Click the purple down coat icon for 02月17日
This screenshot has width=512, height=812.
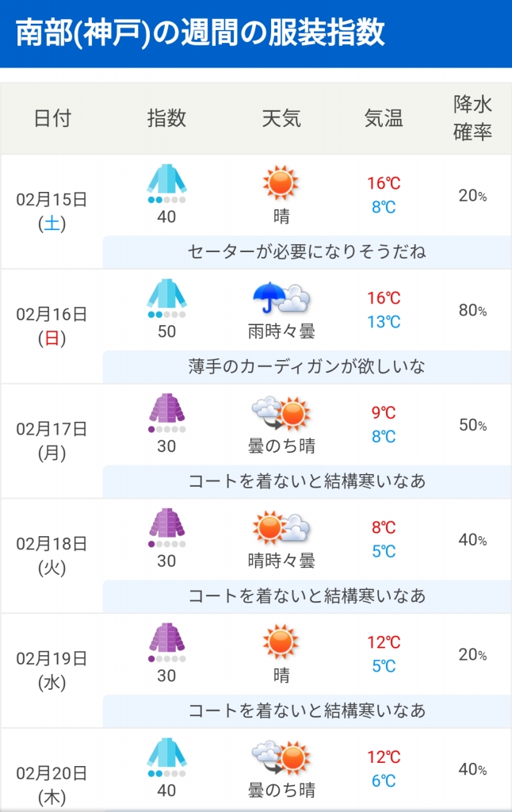point(166,408)
